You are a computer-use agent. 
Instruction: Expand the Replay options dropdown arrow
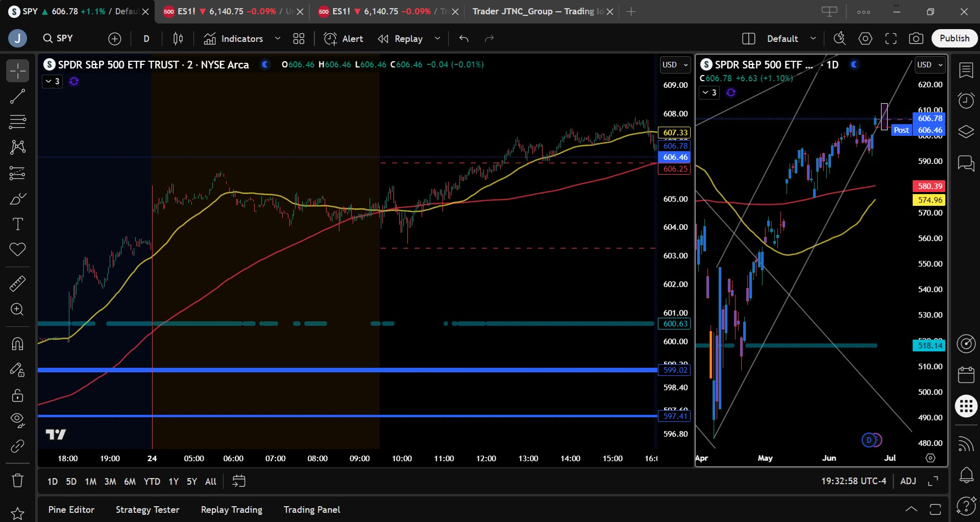pyautogui.click(x=437, y=38)
